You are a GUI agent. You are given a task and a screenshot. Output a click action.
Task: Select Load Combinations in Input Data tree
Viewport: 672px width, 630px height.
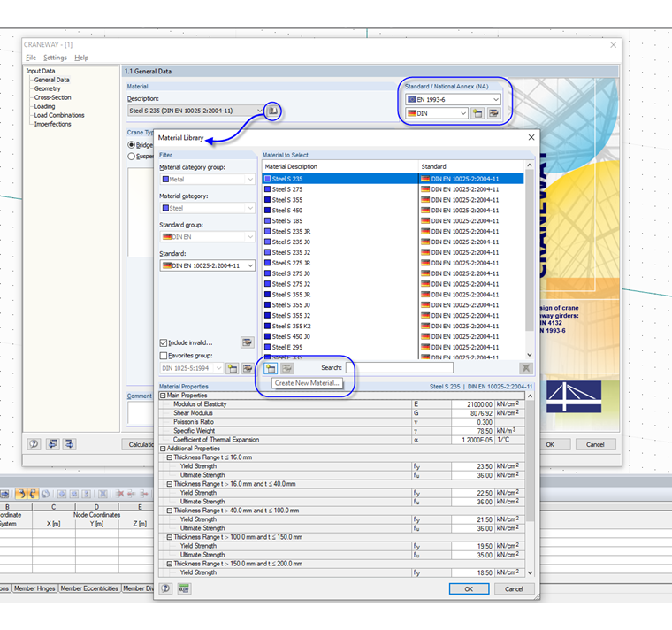point(59,115)
